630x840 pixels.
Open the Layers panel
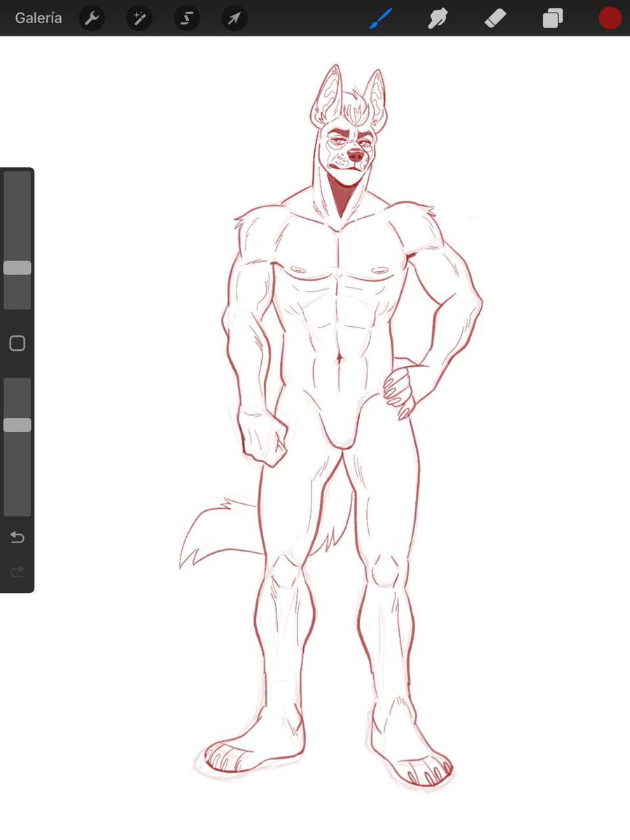click(x=552, y=18)
